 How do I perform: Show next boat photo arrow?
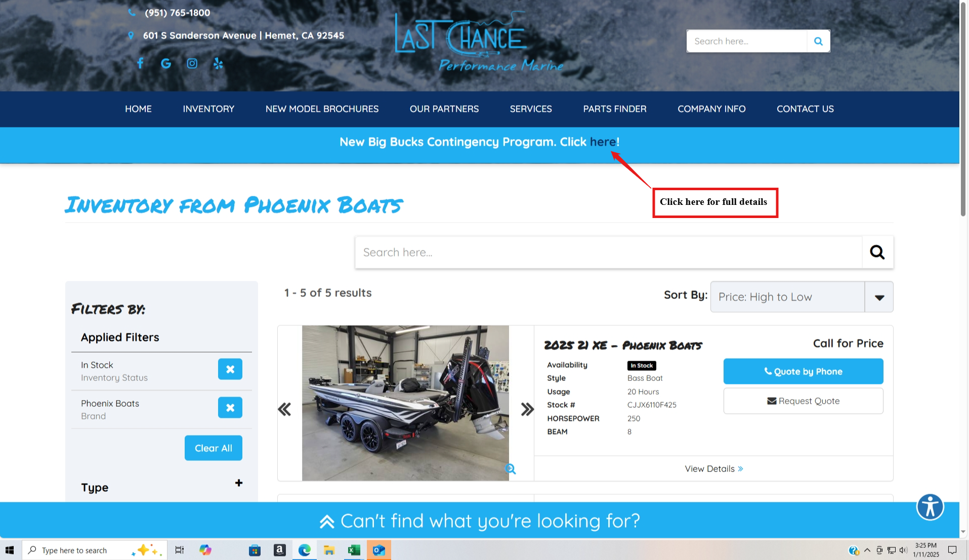tap(527, 409)
